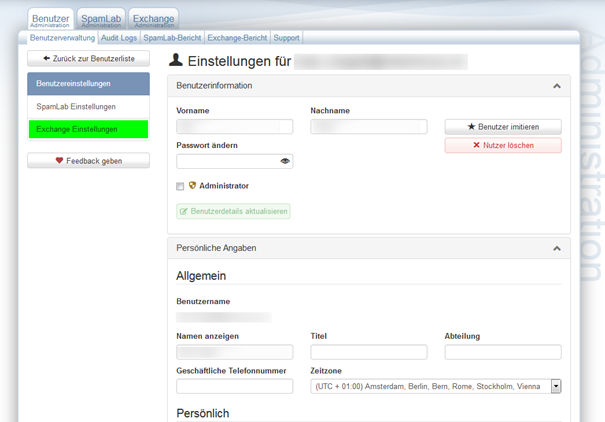
Task: Collapse the Benutzerinformation panel
Action: [x=557, y=86]
